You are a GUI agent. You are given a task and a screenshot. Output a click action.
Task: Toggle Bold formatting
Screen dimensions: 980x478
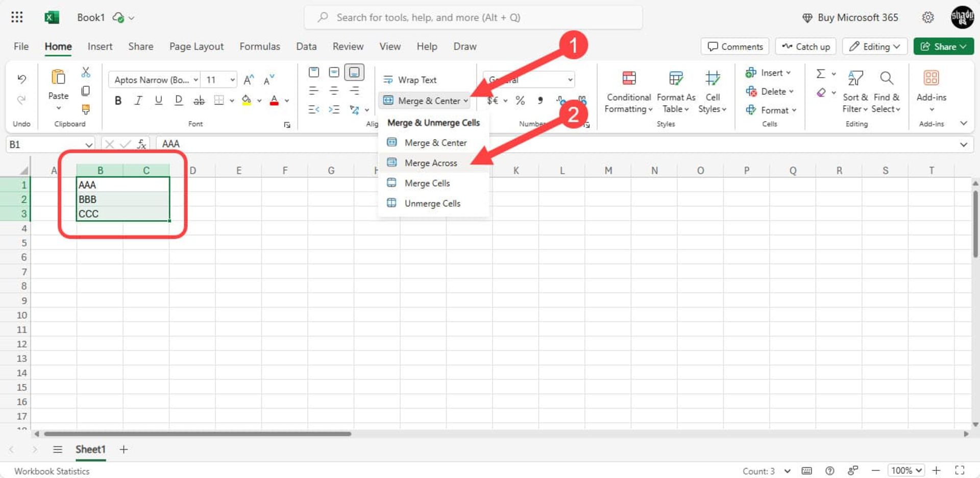click(118, 101)
